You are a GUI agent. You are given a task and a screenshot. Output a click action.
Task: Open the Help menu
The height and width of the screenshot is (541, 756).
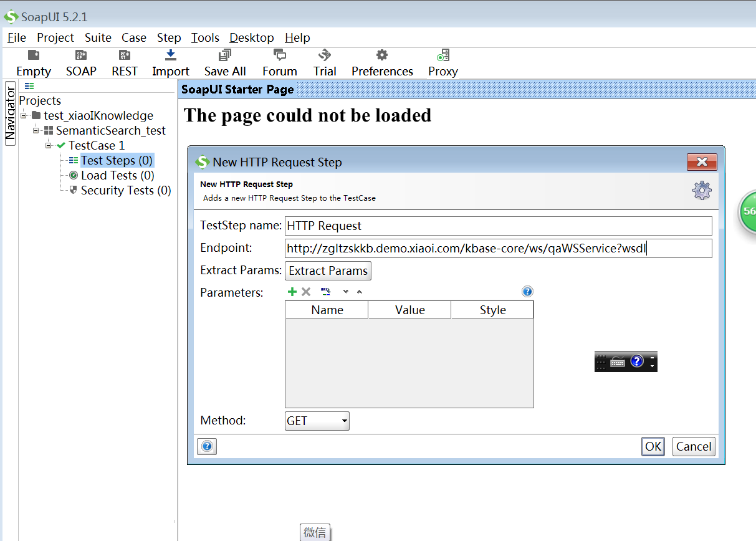pyautogui.click(x=297, y=37)
